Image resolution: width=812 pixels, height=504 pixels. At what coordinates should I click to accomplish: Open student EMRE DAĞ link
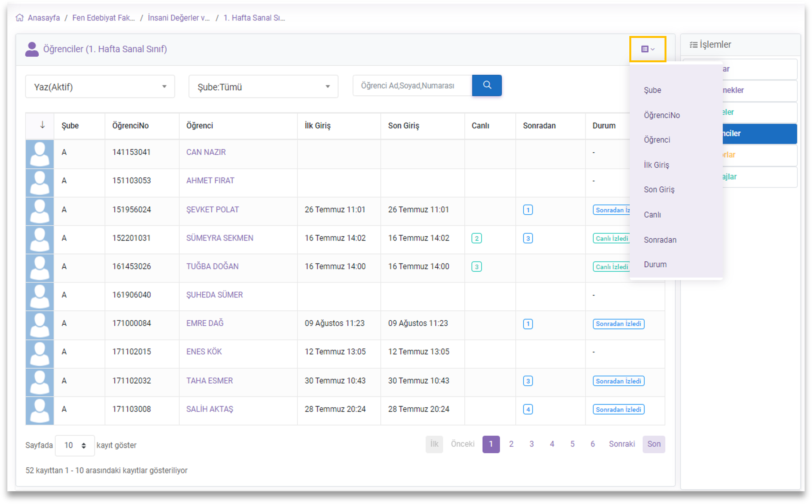point(205,323)
